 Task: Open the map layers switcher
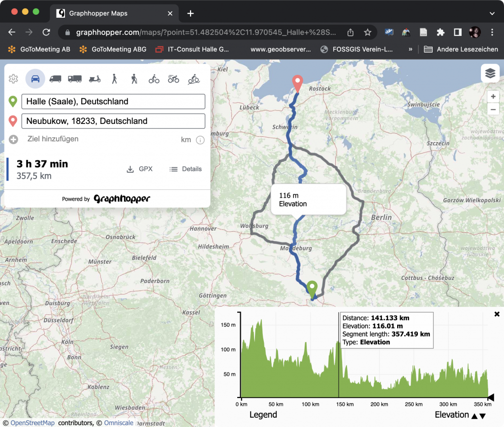(x=489, y=73)
